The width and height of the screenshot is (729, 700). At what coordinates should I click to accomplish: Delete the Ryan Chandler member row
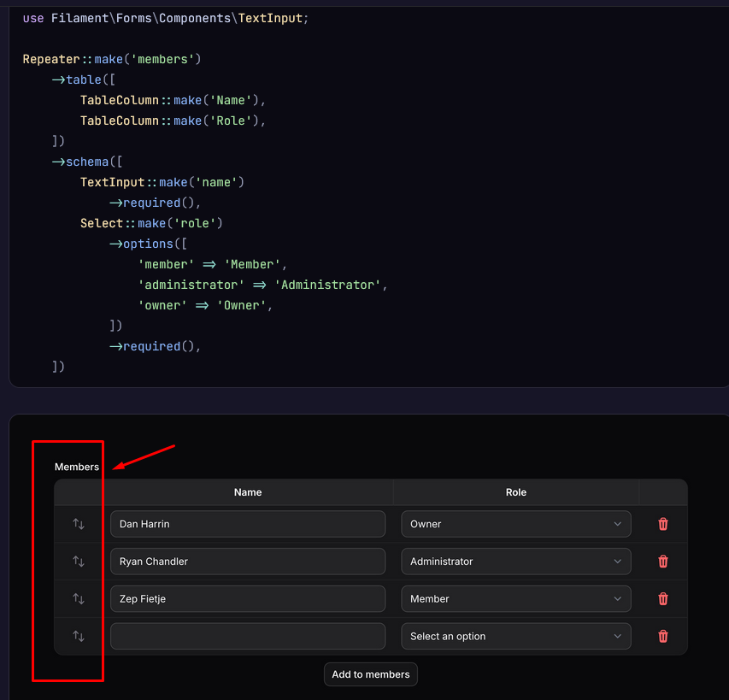663,562
